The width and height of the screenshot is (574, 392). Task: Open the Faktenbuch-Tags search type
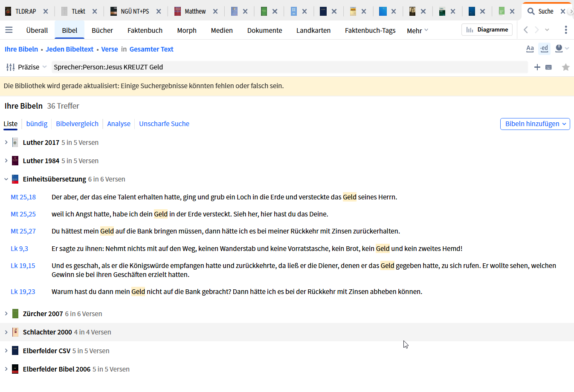click(370, 30)
